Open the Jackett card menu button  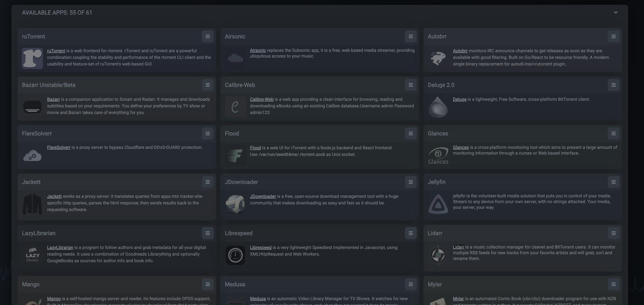pyautogui.click(x=207, y=182)
